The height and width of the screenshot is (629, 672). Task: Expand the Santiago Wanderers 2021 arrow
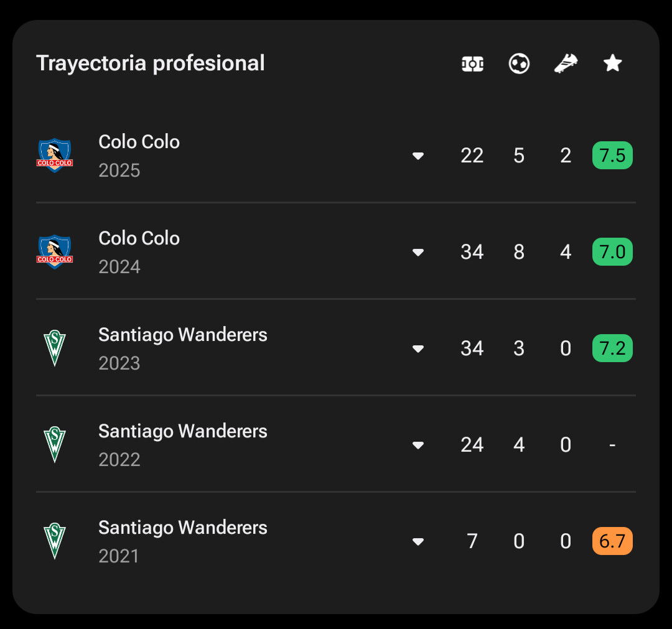click(x=418, y=541)
